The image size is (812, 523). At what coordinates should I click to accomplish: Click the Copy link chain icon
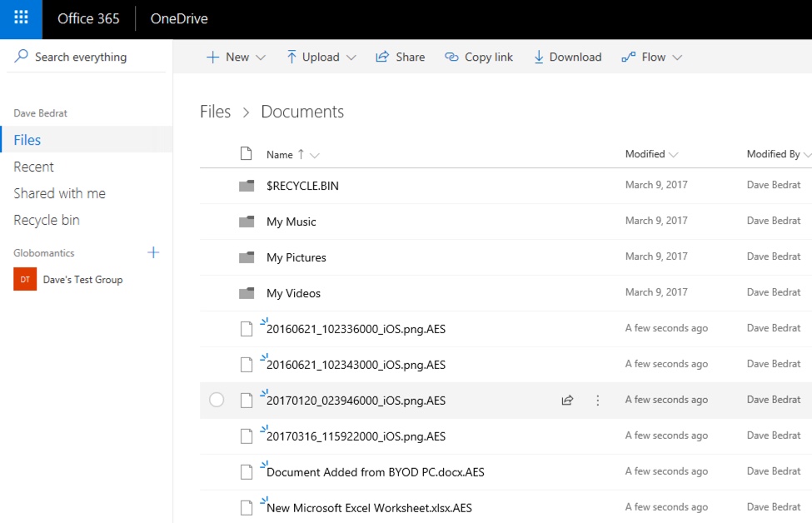click(451, 57)
